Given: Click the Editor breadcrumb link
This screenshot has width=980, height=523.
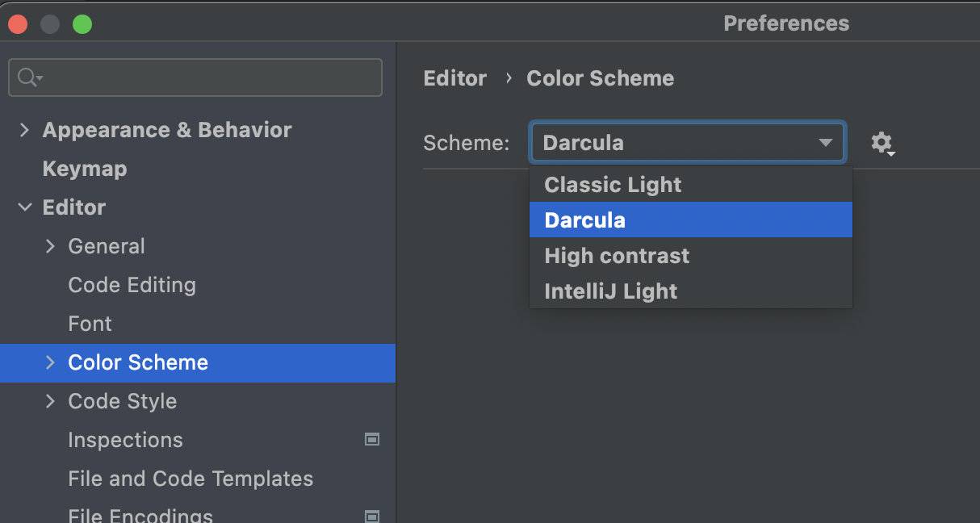Looking at the screenshot, I should tap(455, 78).
